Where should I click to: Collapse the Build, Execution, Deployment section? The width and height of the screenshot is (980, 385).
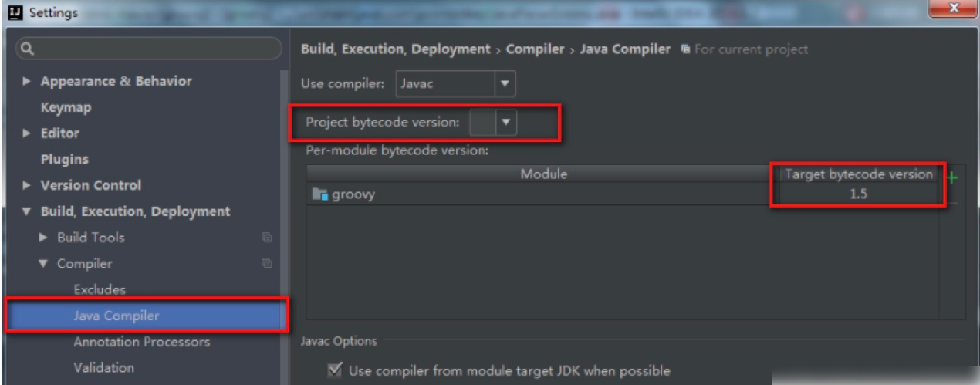point(27,211)
